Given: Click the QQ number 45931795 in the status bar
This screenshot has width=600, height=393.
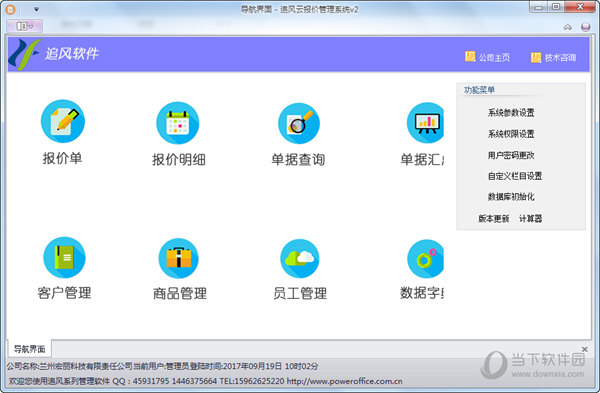Looking at the screenshot, I should (151, 381).
